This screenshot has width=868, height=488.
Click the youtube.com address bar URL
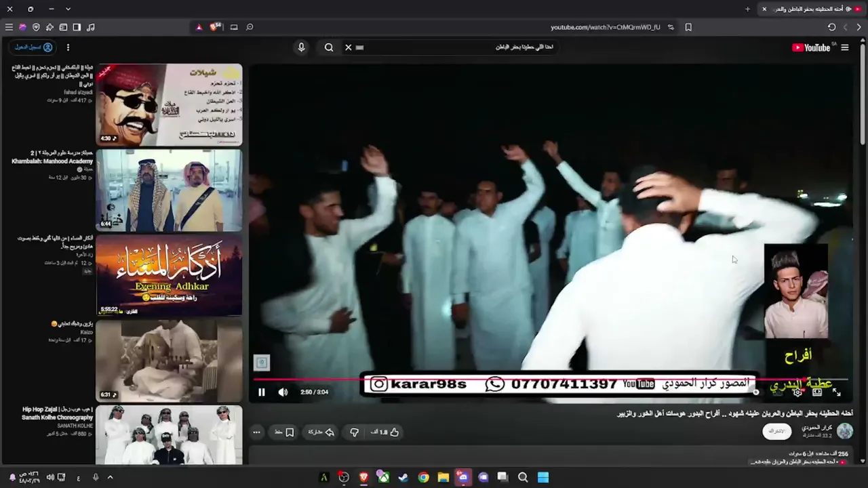[606, 27]
